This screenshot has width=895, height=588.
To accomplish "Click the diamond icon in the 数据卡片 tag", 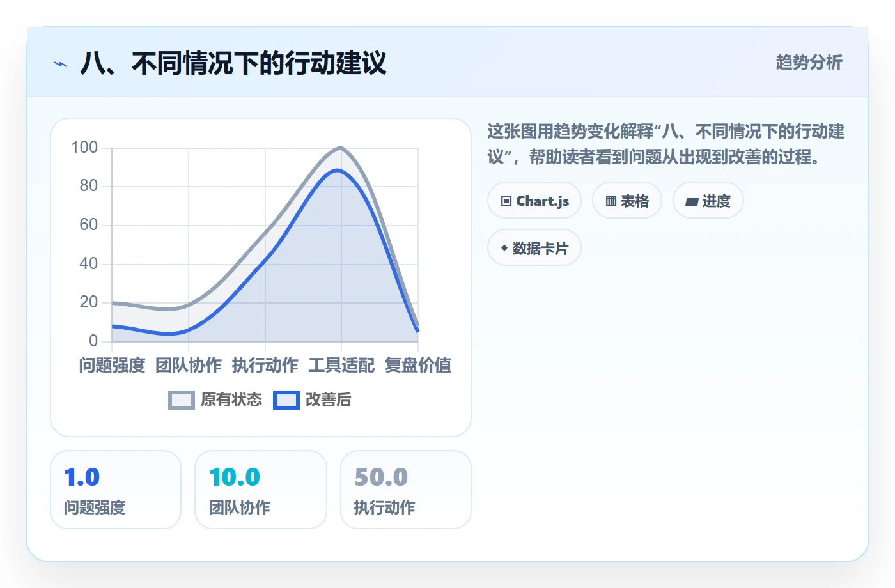I will [x=504, y=248].
